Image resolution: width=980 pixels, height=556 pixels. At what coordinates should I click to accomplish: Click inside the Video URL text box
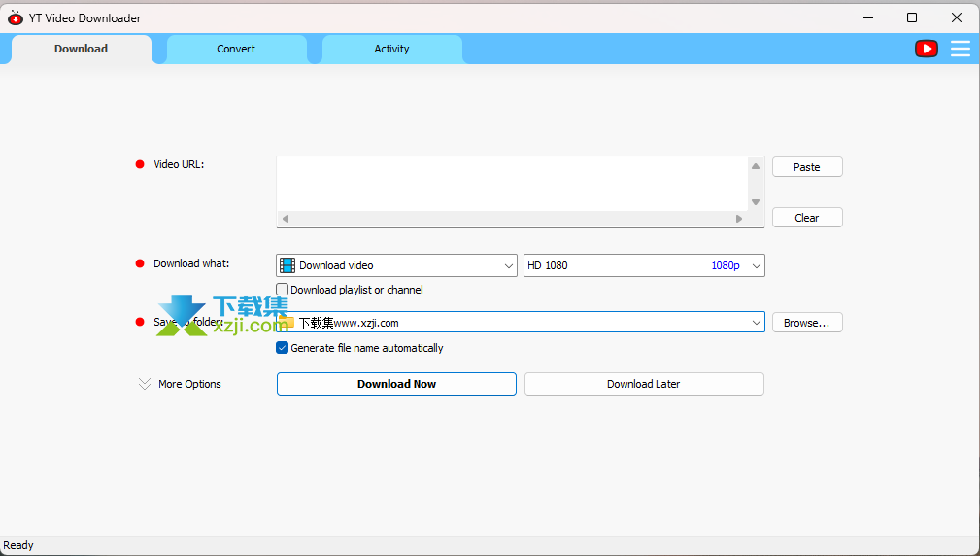click(512, 184)
